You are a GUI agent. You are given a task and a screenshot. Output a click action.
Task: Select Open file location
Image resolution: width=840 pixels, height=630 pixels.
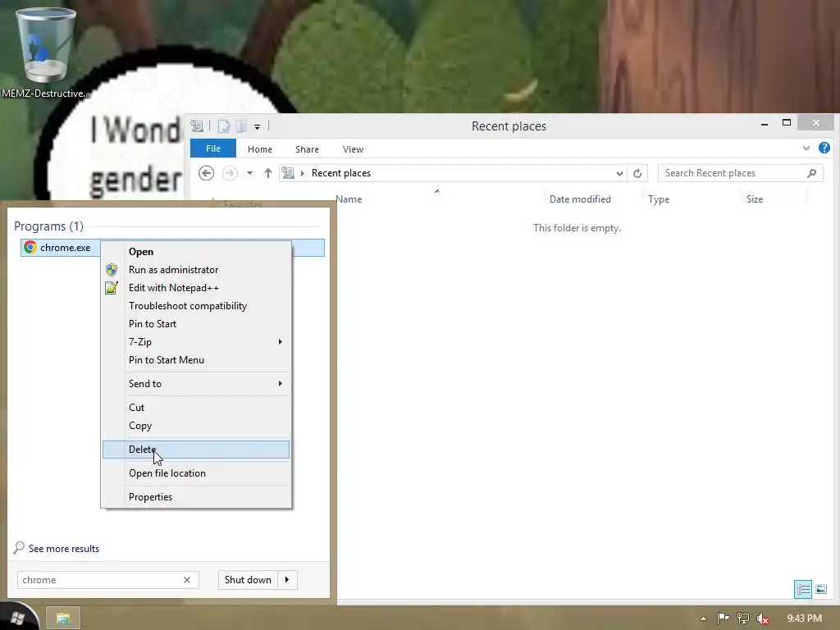196,473
